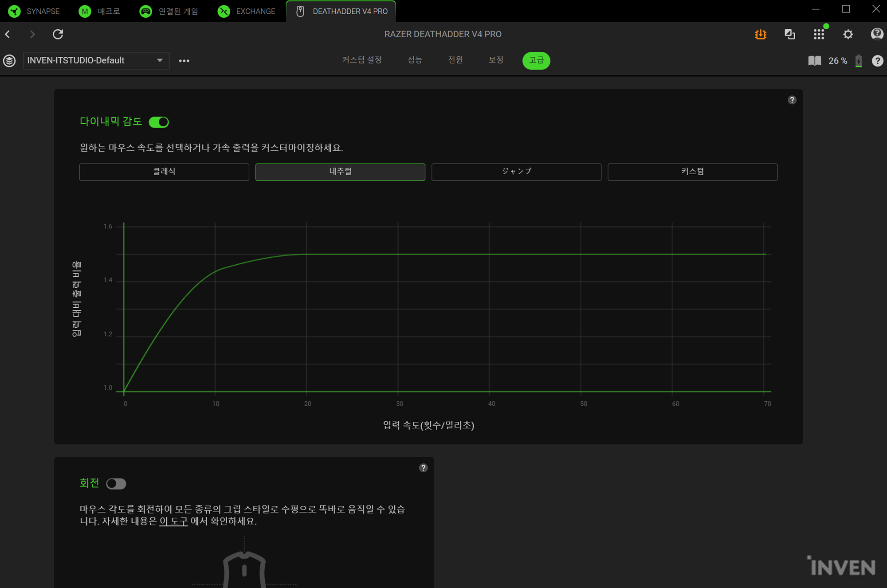Maximize the Synapse window

(x=846, y=9)
